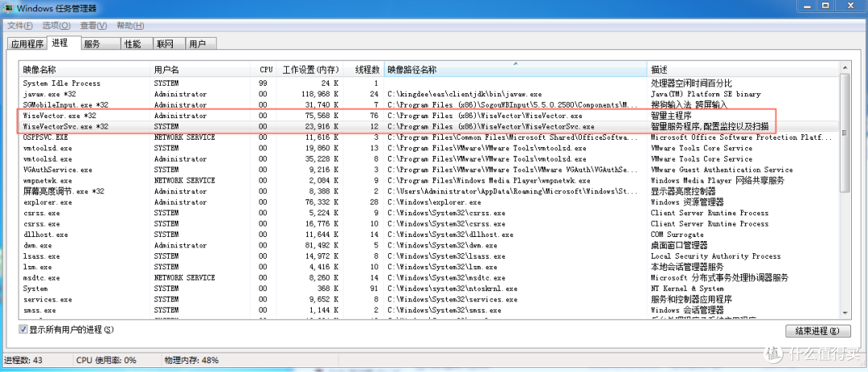Select vmtoolsd.exe run by SYSTEM

(x=429, y=149)
